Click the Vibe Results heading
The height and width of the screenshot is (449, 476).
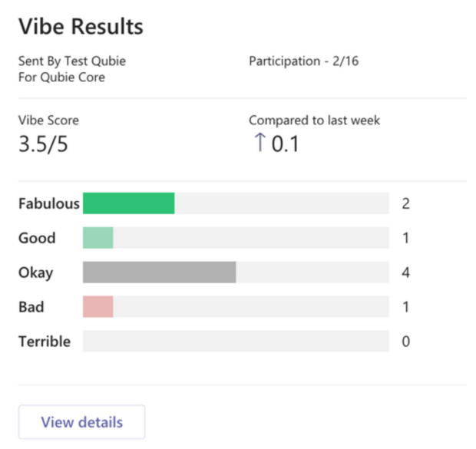81,26
